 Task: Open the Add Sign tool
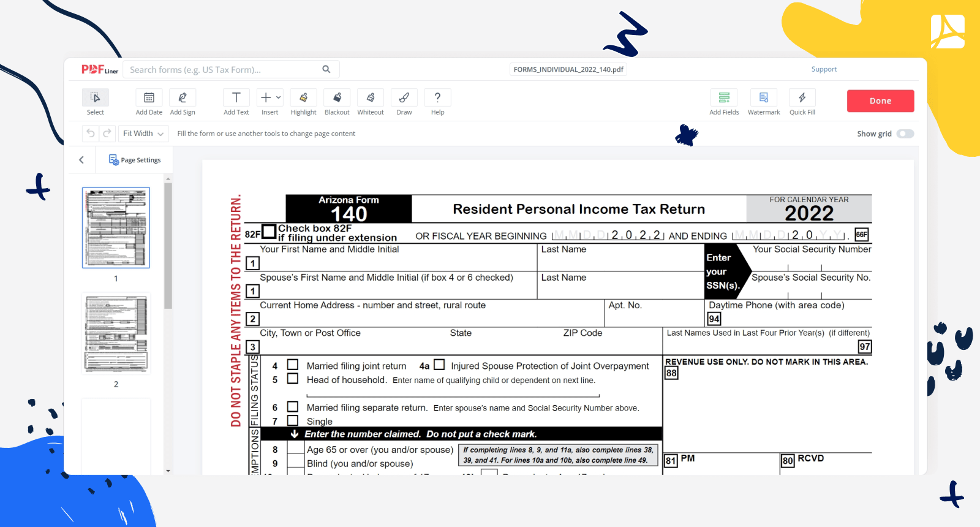coord(183,97)
